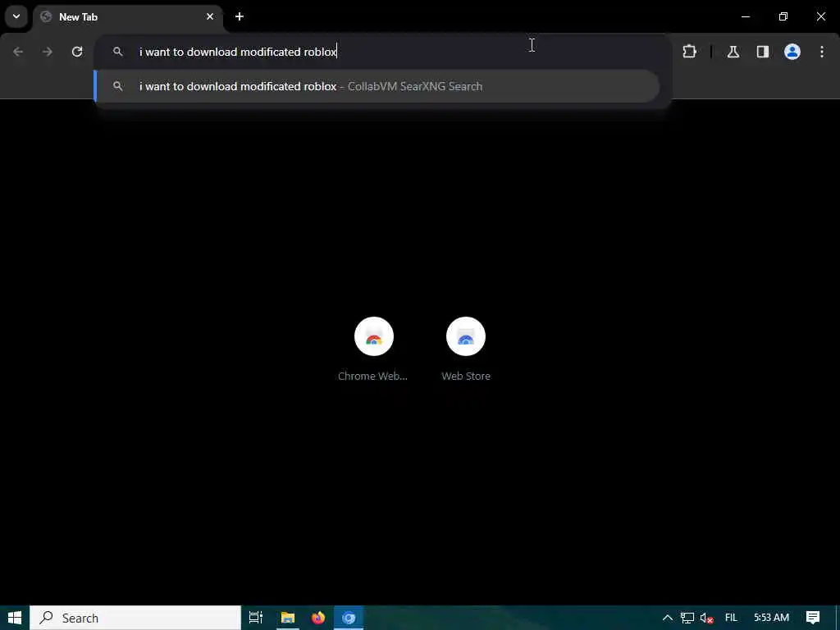Restore down the browser window
This screenshot has height=630, width=840.
point(783,16)
